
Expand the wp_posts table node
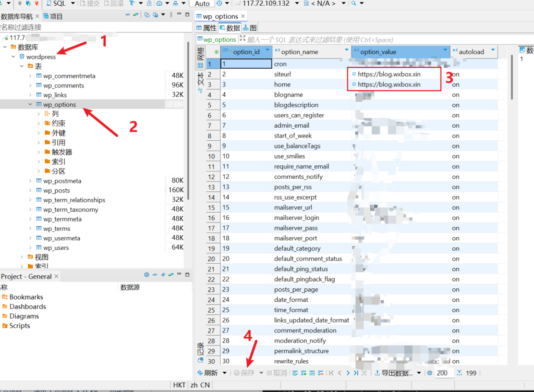30,191
